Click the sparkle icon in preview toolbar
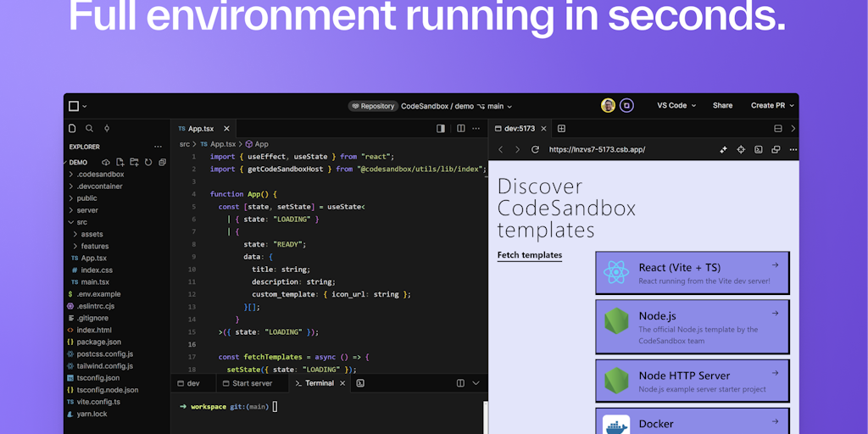 tap(724, 149)
